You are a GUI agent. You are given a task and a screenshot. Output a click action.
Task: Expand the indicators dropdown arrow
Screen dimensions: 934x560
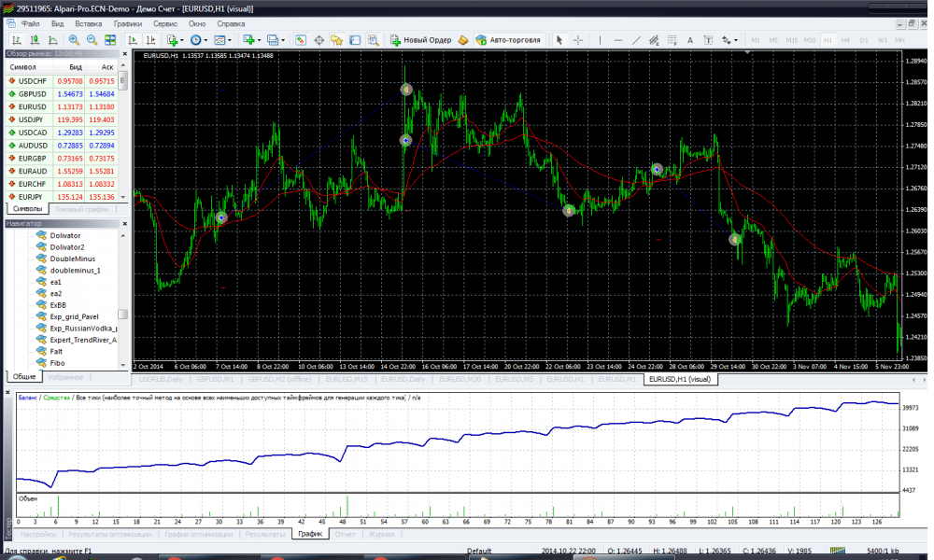pyautogui.click(x=182, y=40)
